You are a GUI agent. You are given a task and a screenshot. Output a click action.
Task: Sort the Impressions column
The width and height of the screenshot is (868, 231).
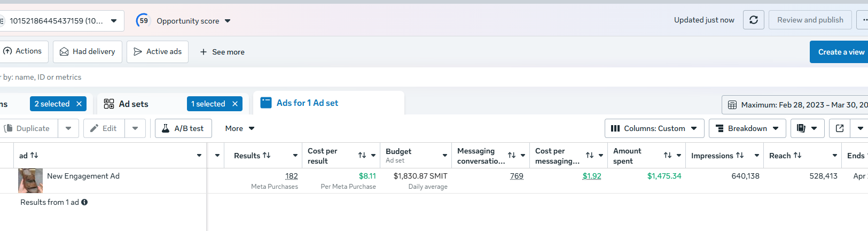(x=740, y=156)
